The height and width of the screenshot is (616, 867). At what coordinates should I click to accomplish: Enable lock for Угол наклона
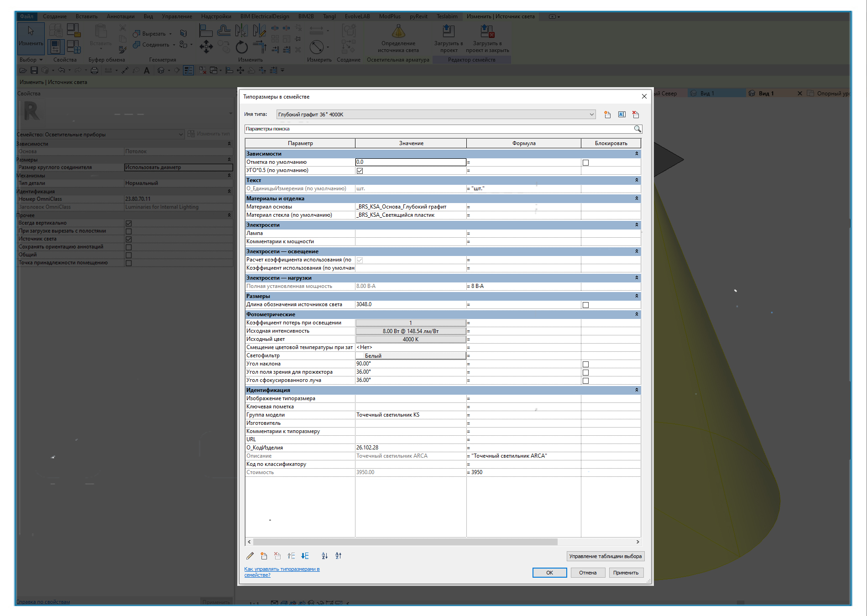click(x=585, y=364)
